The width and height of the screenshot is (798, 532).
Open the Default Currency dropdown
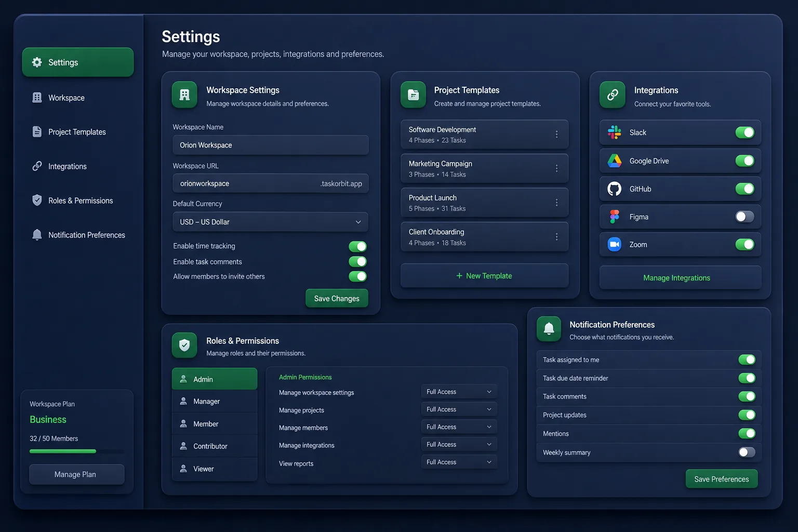coord(271,222)
